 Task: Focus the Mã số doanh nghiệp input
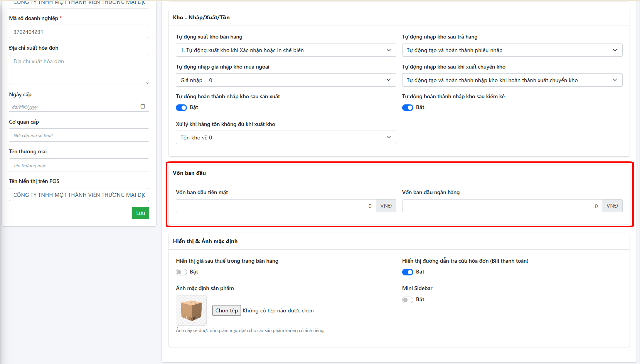click(x=79, y=32)
